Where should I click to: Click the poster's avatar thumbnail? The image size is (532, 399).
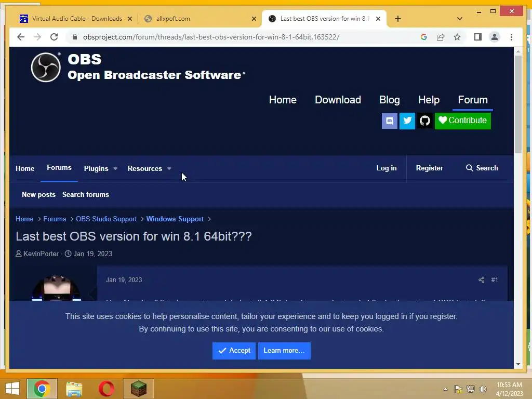[x=56, y=288]
